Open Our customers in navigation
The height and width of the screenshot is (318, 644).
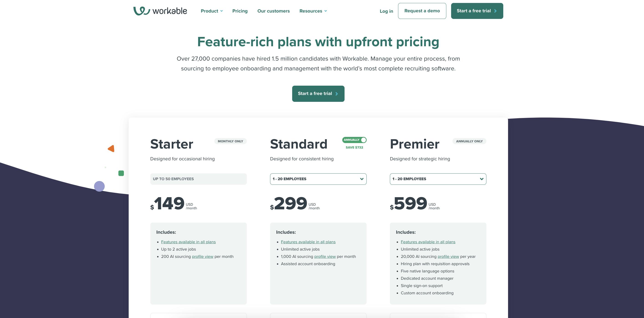[x=273, y=11]
